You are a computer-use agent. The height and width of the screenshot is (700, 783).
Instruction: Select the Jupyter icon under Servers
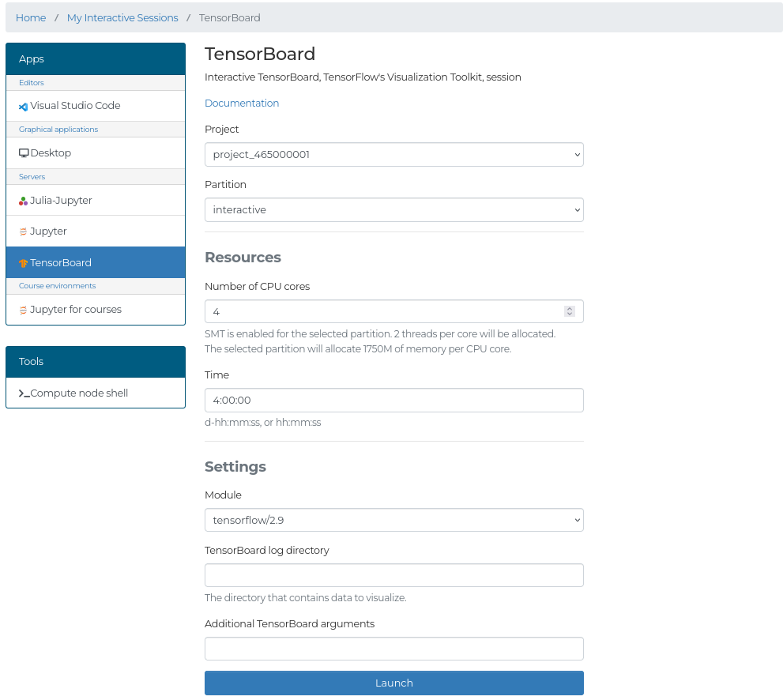click(22, 231)
